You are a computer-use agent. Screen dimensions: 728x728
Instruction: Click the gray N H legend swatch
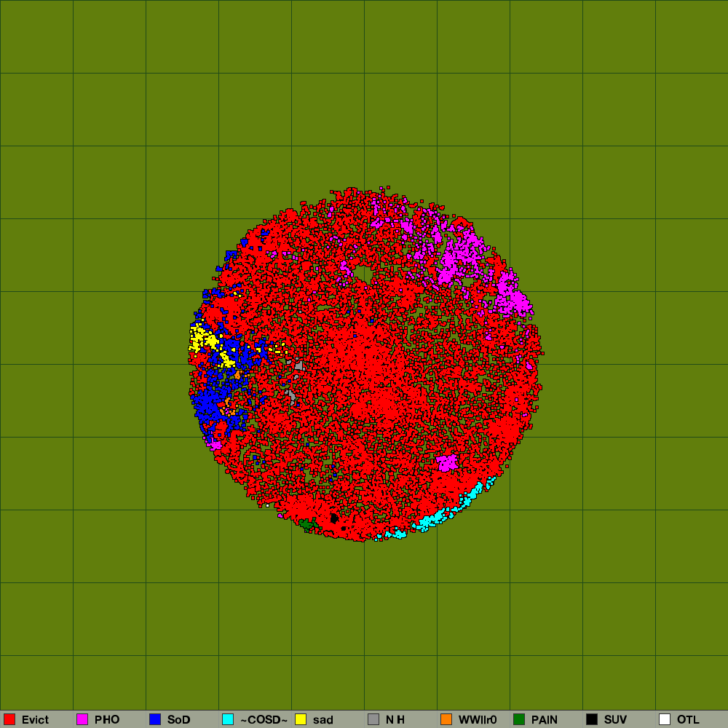coord(373,719)
